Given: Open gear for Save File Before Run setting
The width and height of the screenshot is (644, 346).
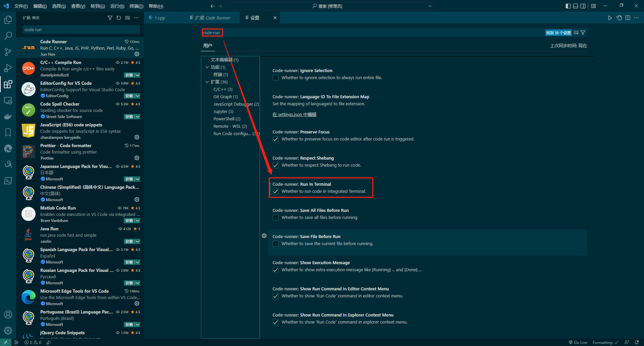Looking at the screenshot, I should pos(264,236).
